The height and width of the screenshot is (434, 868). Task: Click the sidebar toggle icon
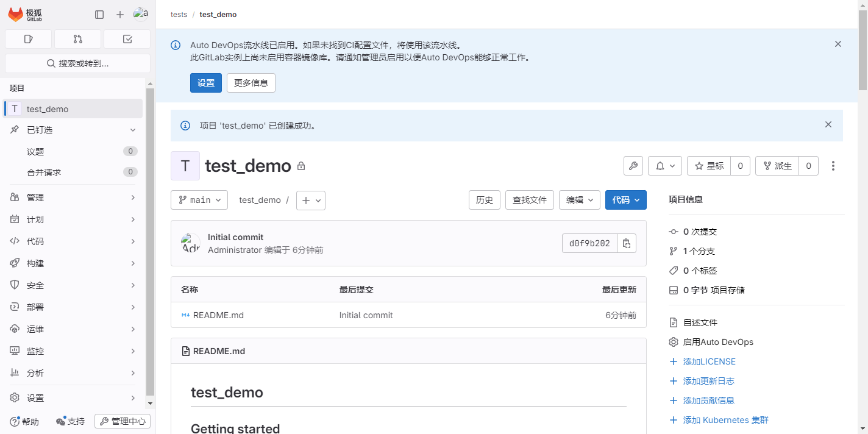(99, 15)
